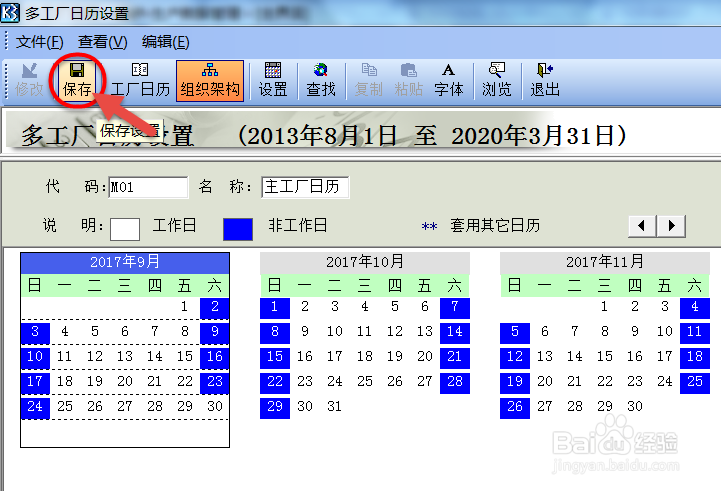The width and height of the screenshot is (721, 491).
Task: Click October 29 blue cell
Action: coord(275,407)
